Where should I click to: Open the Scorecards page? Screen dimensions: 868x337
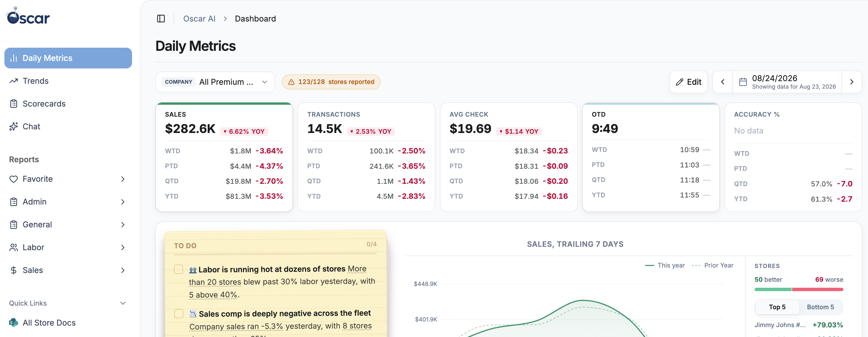[x=68, y=103]
